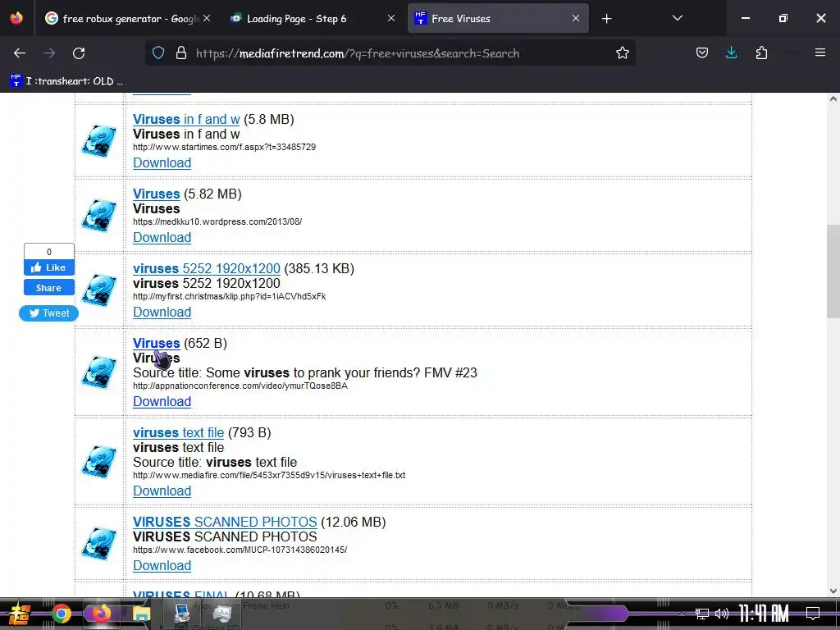Click disk icon for viruses text file
840x630 pixels.
click(x=98, y=461)
